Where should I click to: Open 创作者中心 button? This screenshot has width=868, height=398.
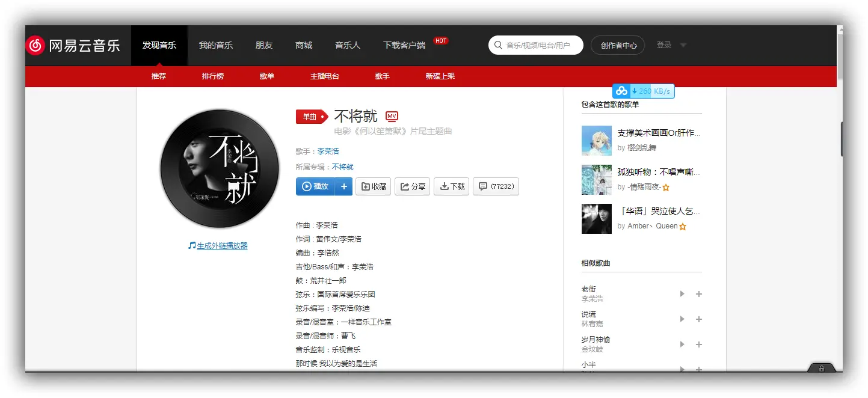click(x=618, y=45)
